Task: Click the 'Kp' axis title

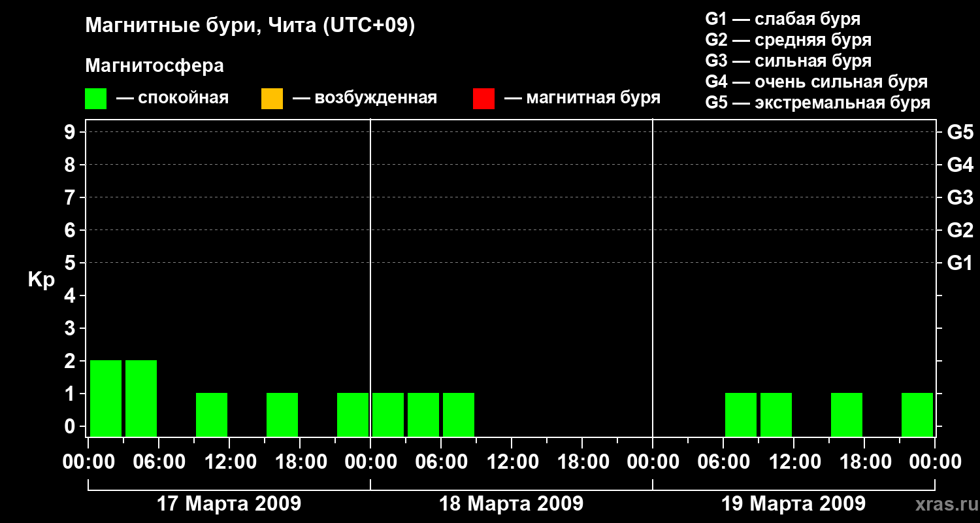Action: pyautogui.click(x=42, y=280)
